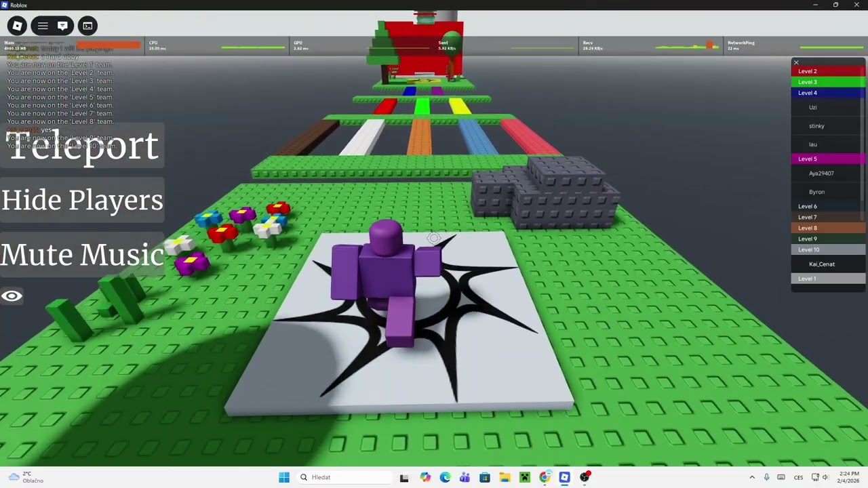This screenshot has width=868, height=488.
Task: Open Minecraft from the taskbar
Action: click(524, 477)
